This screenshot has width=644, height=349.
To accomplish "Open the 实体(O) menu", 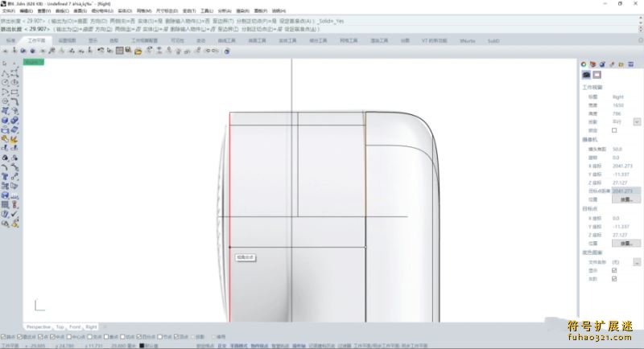I will pos(125,11).
